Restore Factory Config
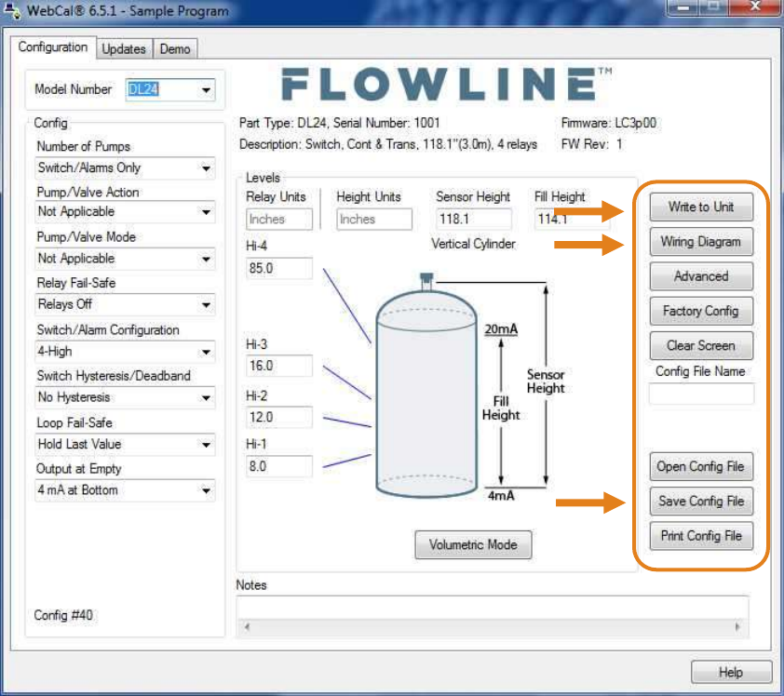Screen dimensions: 784x696 coord(701,311)
